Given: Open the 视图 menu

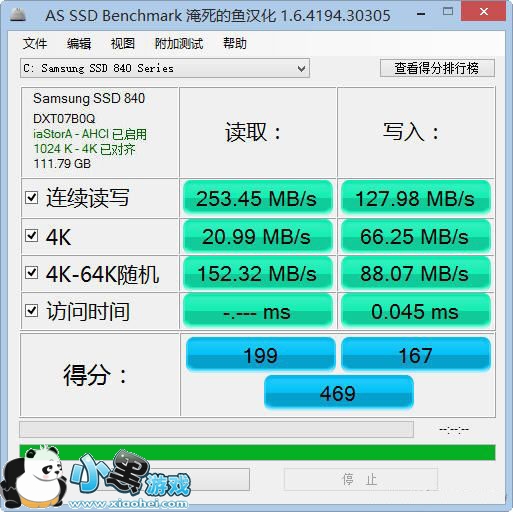Looking at the screenshot, I should pyautogui.click(x=123, y=43).
